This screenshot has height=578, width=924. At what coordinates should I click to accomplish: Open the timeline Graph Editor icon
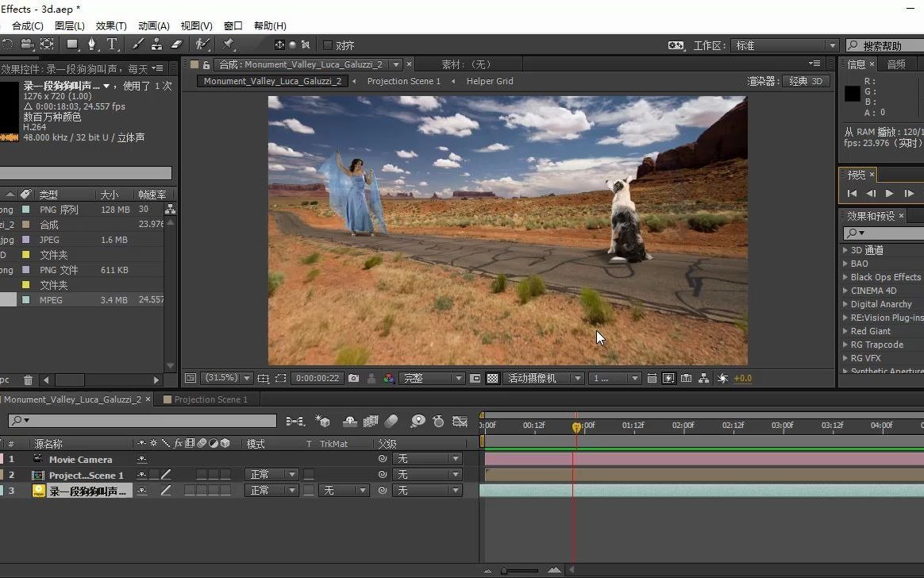click(x=460, y=421)
